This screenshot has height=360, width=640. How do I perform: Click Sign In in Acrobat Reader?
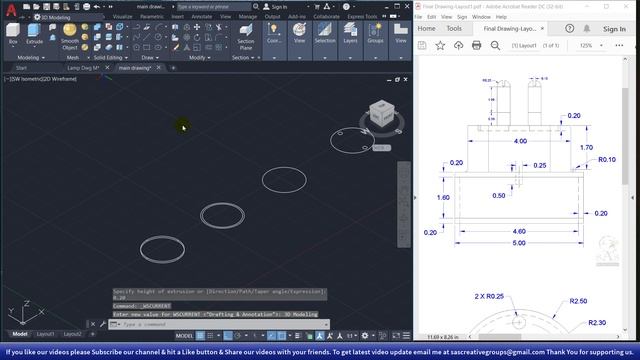pos(614,29)
